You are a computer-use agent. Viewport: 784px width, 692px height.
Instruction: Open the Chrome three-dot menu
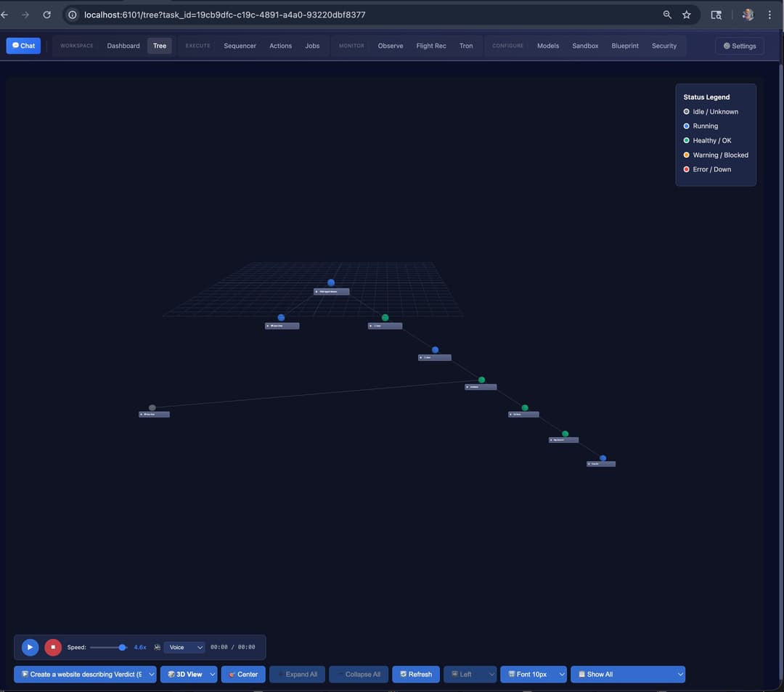click(769, 15)
